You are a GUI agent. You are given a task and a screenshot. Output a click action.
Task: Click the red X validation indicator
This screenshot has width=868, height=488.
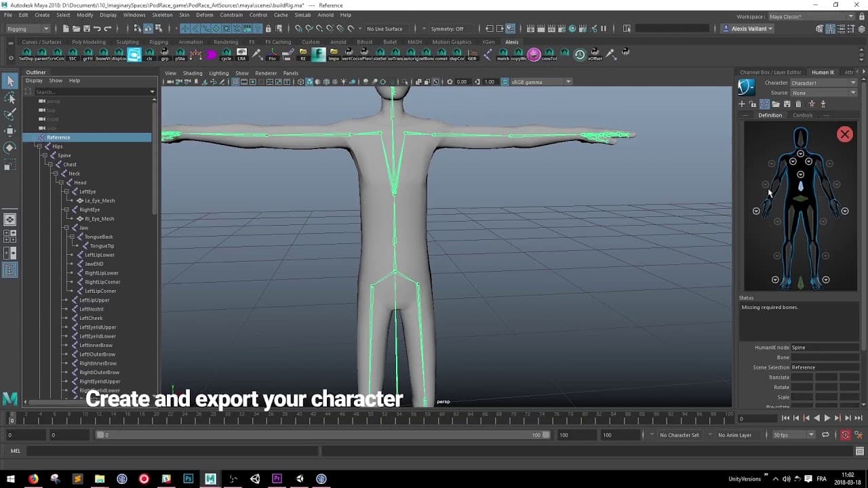(x=844, y=134)
